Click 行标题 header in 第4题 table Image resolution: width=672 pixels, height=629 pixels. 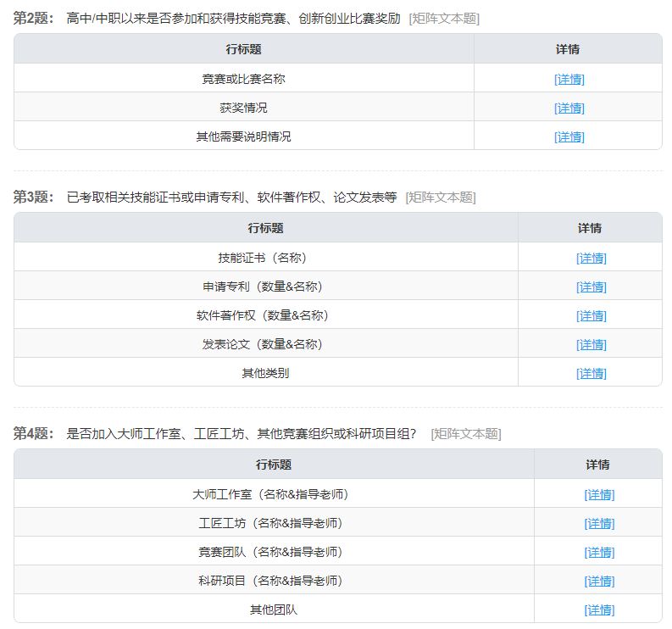click(x=274, y=465)
